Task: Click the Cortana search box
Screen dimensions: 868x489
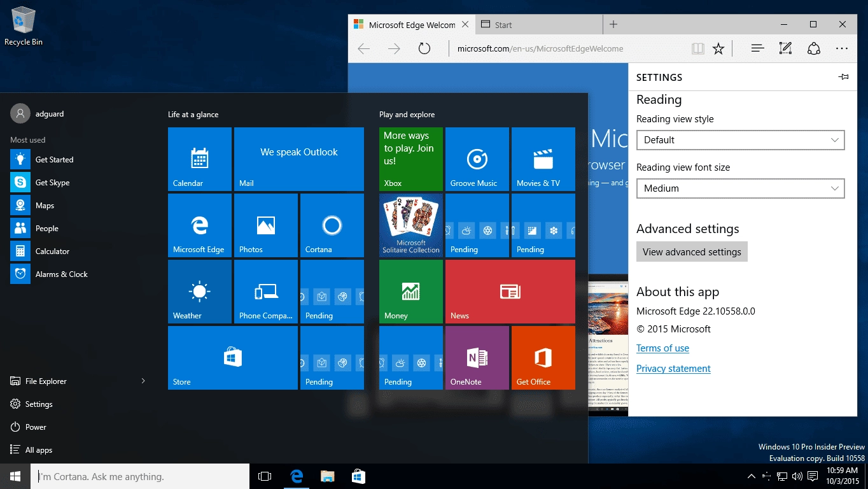Action: (140, 476)
